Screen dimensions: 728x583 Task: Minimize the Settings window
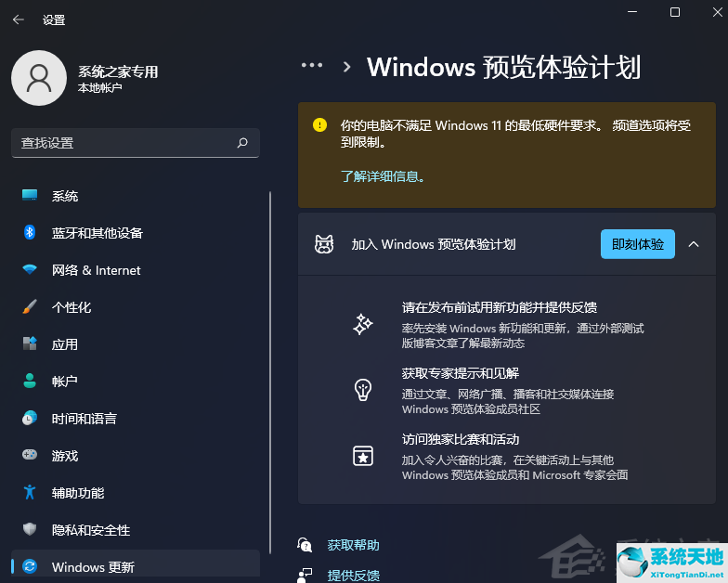click(632, 12)
